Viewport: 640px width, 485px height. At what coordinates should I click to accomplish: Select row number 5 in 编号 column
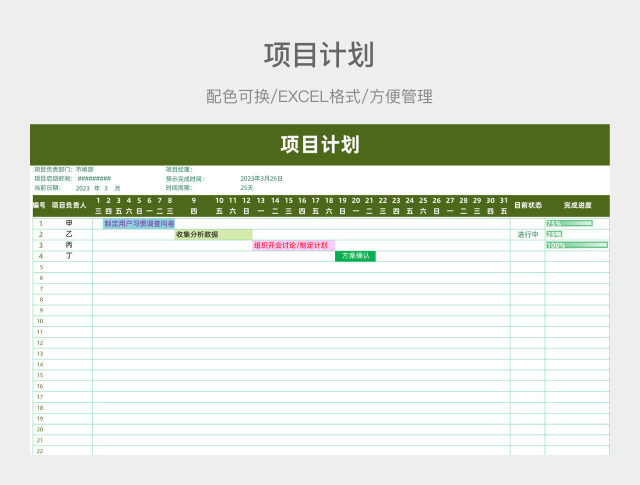[41, 267]
